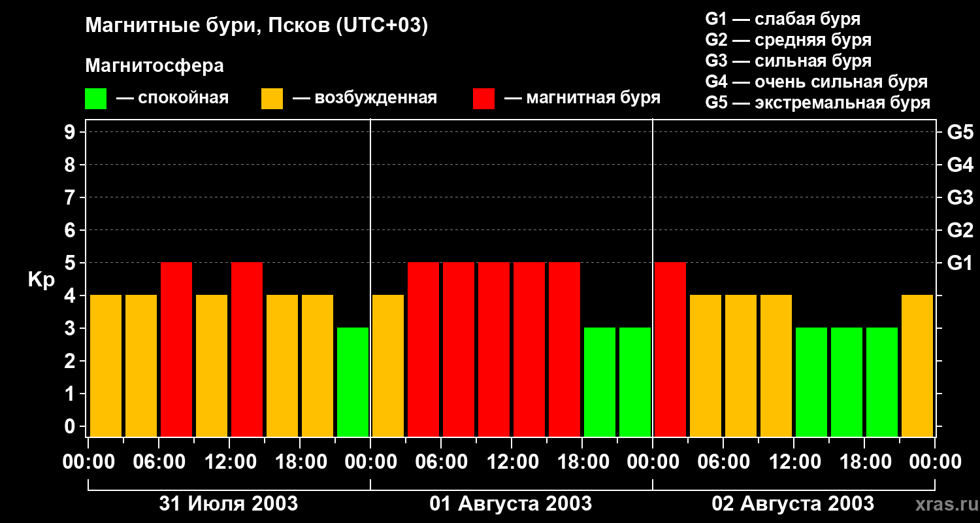Screen dimensions: 980x523
Task: Click the 'Kp' axis label
Action: [x=41, y=280]
